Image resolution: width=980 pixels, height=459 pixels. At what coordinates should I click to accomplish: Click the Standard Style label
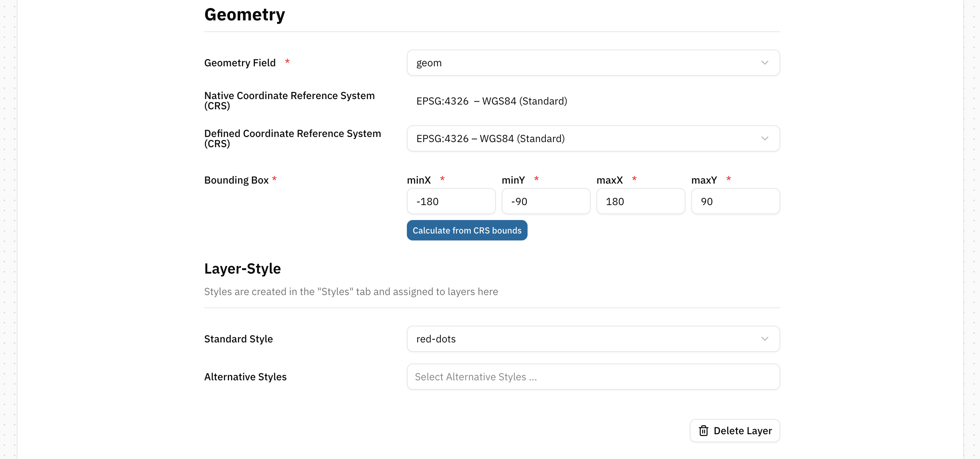pos(238,339)
